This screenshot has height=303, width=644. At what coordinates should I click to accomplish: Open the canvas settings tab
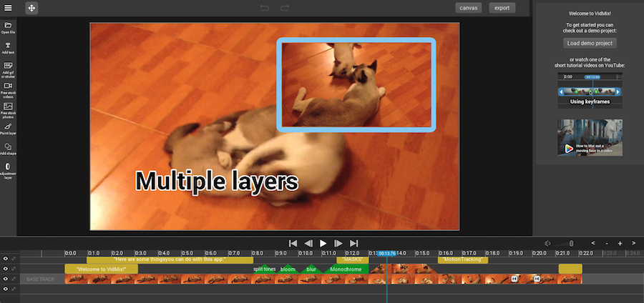pyautogui.click(x=469, y=8)
